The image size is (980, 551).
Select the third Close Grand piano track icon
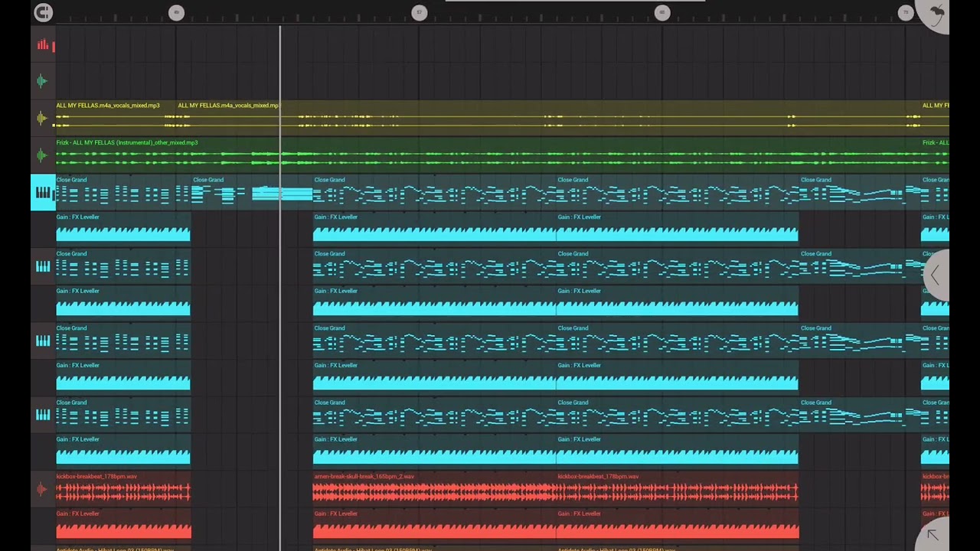(43, 341)
